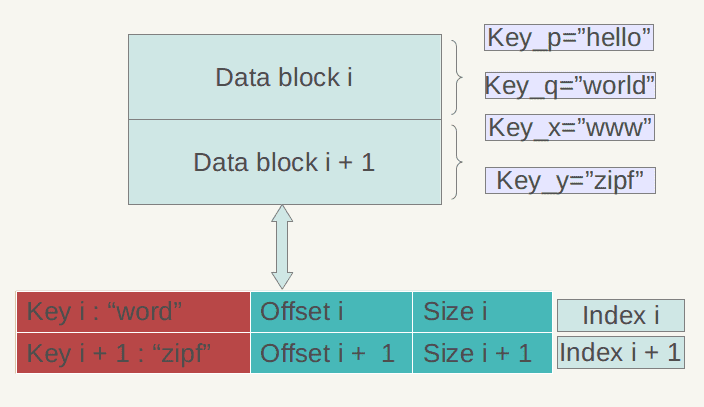Click the divider line between the data blocks
This screenshot has height=407, width=704.
(x=284, y=119)
